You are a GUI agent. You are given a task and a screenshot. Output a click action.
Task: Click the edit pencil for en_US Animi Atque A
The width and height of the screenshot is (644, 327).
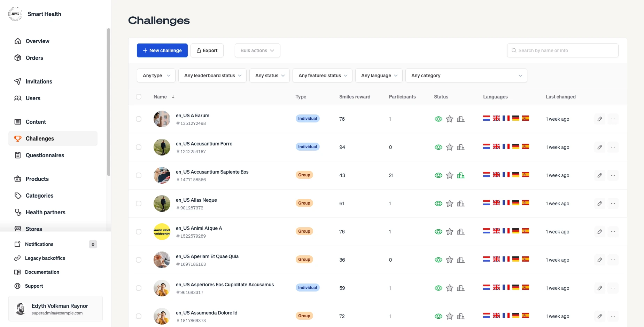tap(600, 232)
